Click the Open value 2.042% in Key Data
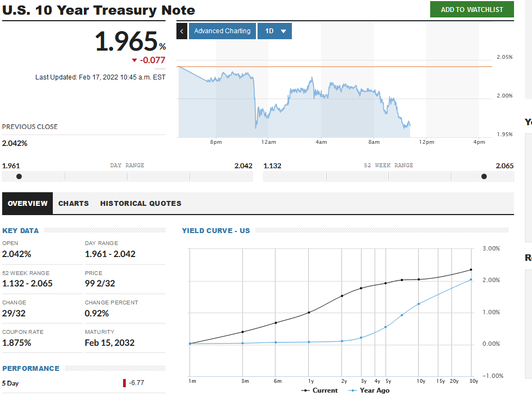The height and width of the screenshot is (397, 532). (17, 254)
